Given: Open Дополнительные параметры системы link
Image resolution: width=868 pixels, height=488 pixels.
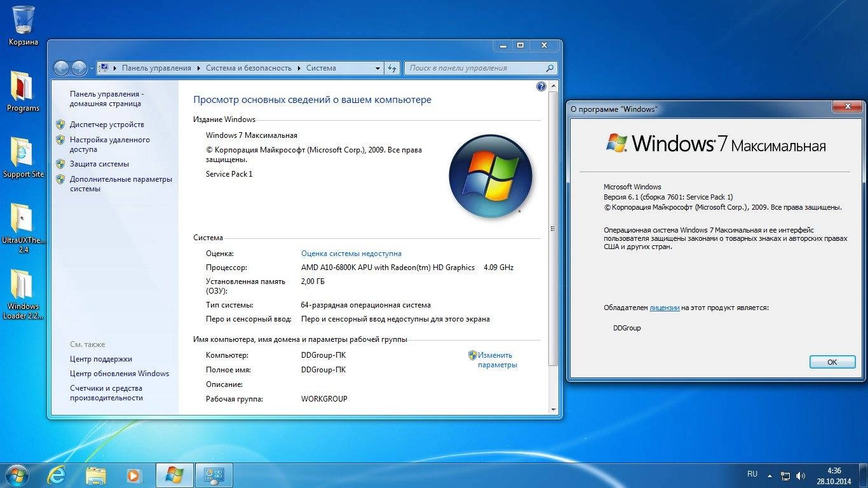Looking at the screenshot, I should click(x=121, y=184).
